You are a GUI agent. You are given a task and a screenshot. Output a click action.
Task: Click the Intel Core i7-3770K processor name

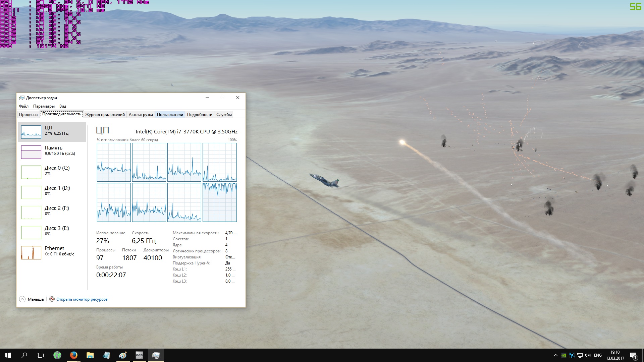186,132
